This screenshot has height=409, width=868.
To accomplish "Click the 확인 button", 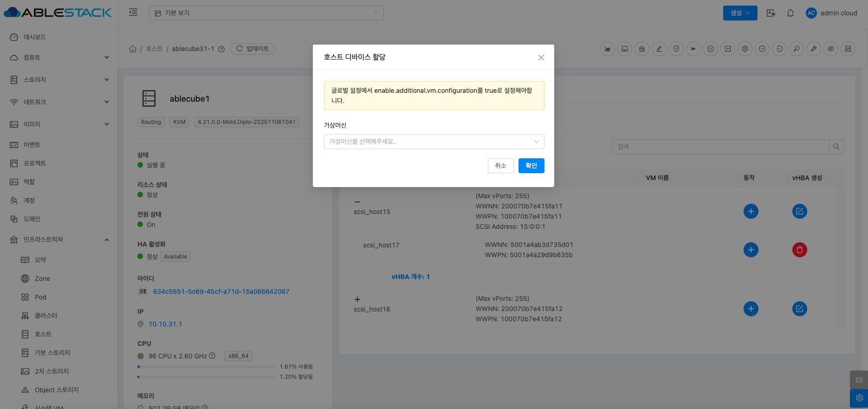I will coord(531,166).
